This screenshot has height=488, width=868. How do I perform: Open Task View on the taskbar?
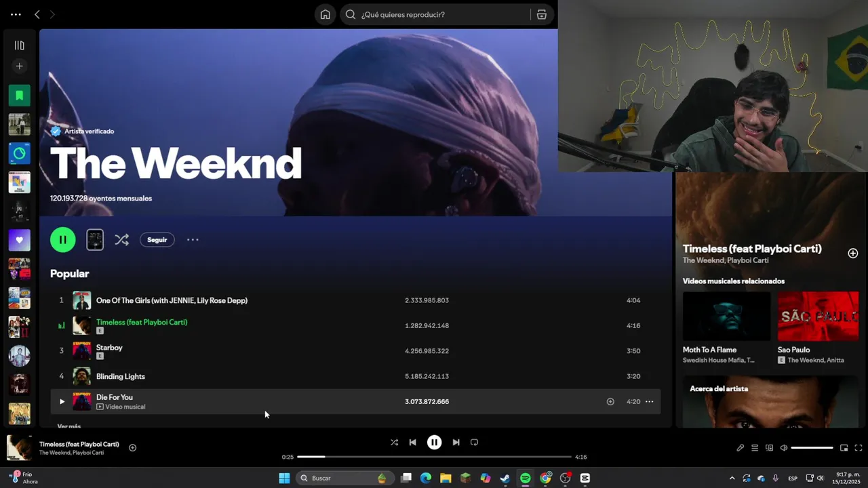(406, 478)
